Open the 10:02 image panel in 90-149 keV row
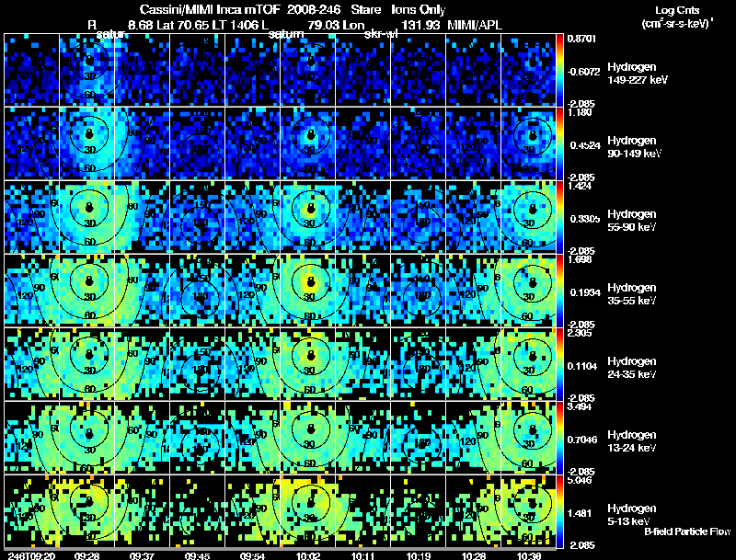The width and height of the screenshot is (736, 560). (308, 143)
